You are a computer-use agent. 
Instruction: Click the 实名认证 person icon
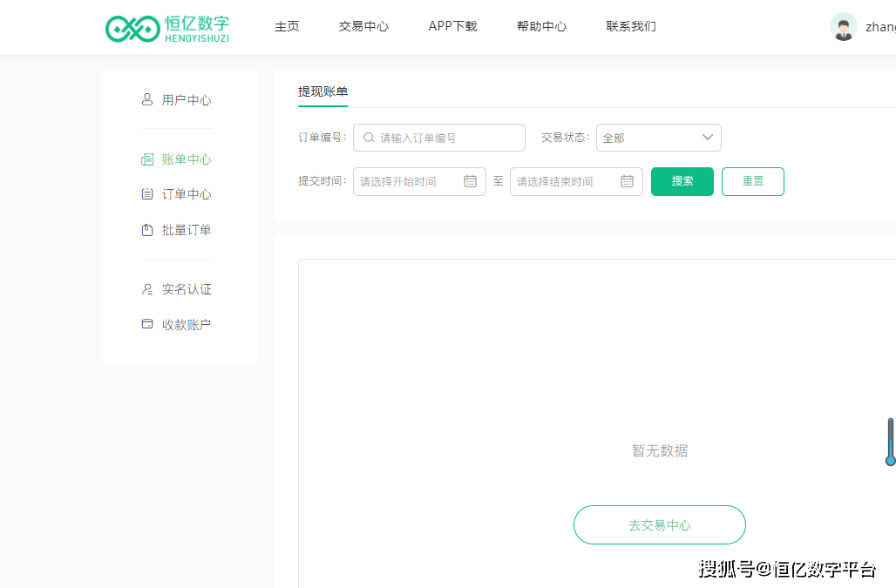click(x=146, y=289)
